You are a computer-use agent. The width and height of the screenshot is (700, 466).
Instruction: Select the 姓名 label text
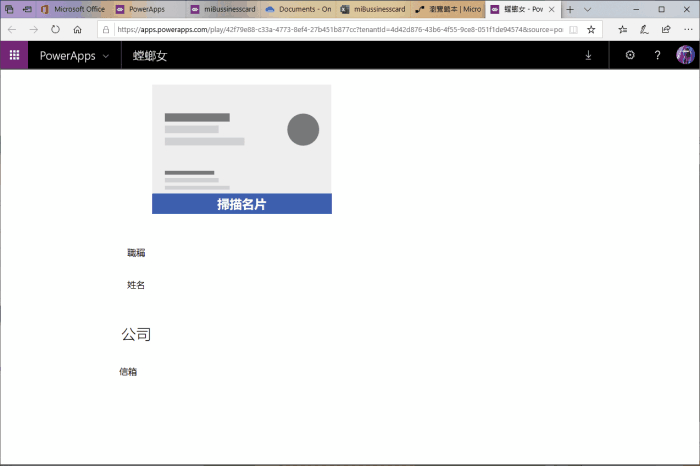(136, 285)
